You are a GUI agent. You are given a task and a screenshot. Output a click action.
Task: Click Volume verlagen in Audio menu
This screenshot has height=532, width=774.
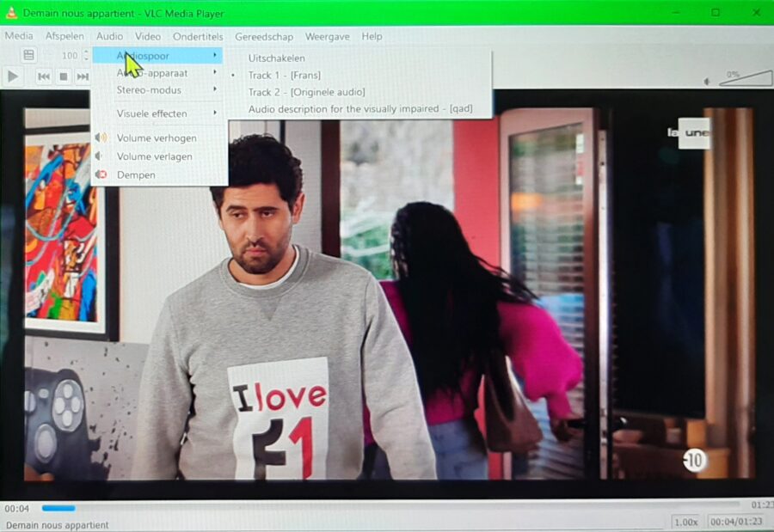[155, 156]
